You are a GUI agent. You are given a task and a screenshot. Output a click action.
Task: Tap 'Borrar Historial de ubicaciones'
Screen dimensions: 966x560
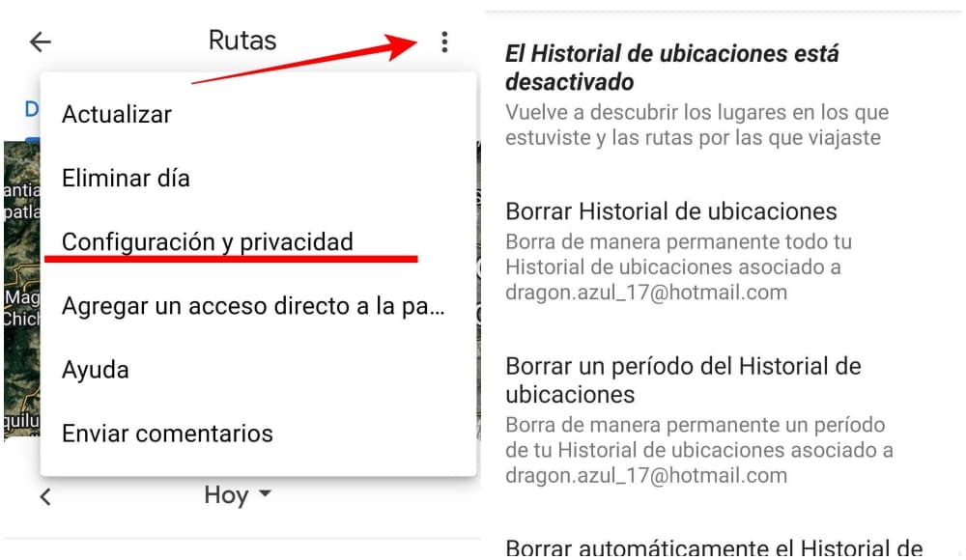click(670, 210)
